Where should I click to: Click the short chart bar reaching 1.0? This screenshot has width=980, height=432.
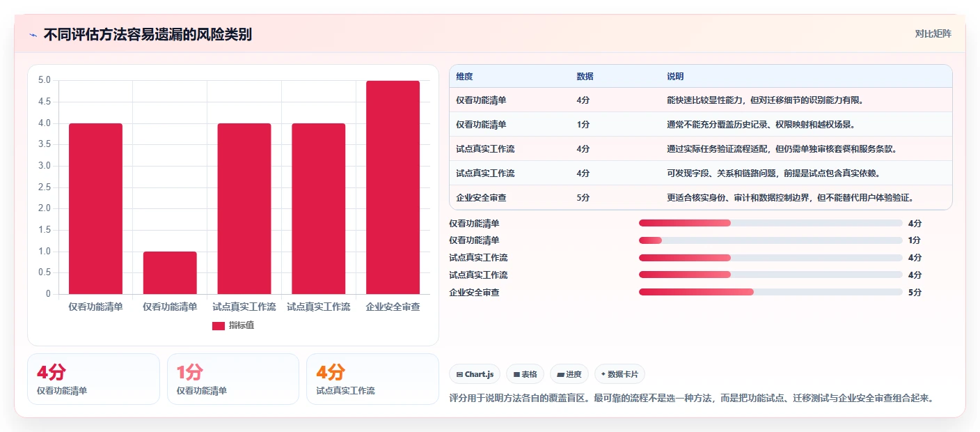pyautogui.click(x=170, y=272)
